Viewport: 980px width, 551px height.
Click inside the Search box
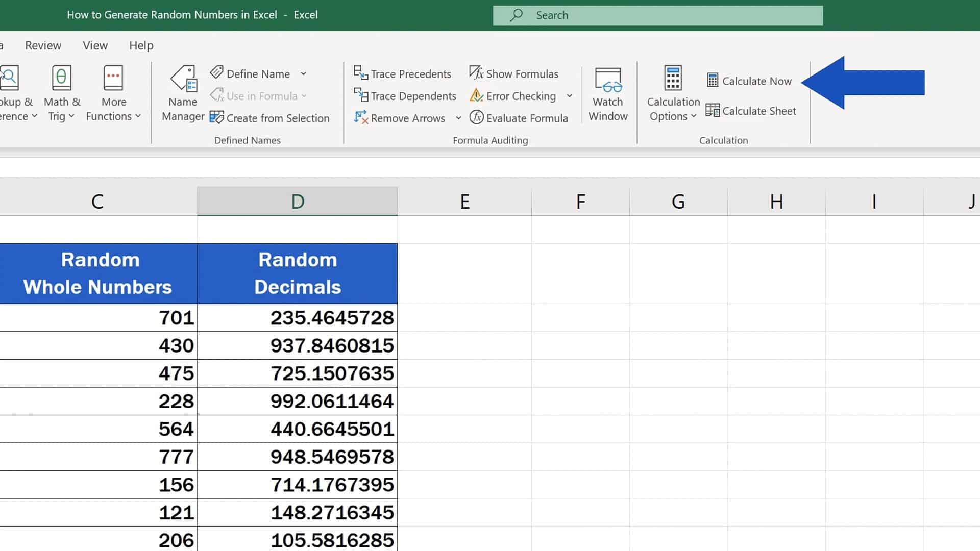point(657,15)
